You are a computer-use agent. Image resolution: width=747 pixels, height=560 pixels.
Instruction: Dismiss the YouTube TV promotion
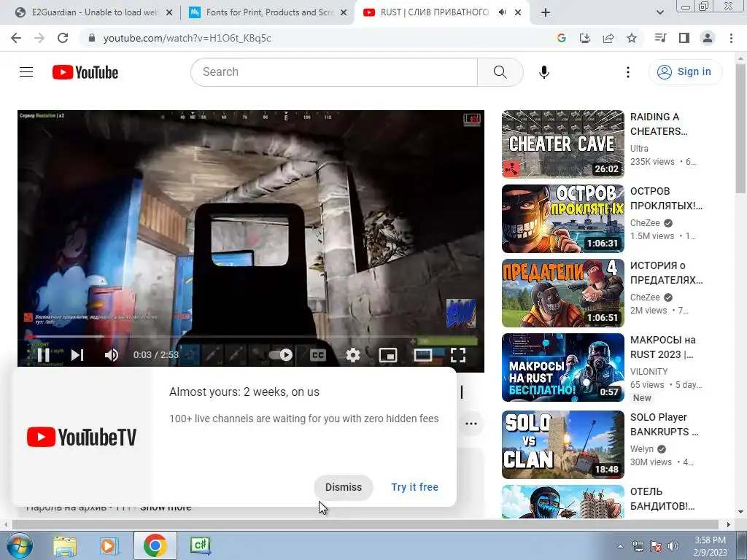point(344,487)
